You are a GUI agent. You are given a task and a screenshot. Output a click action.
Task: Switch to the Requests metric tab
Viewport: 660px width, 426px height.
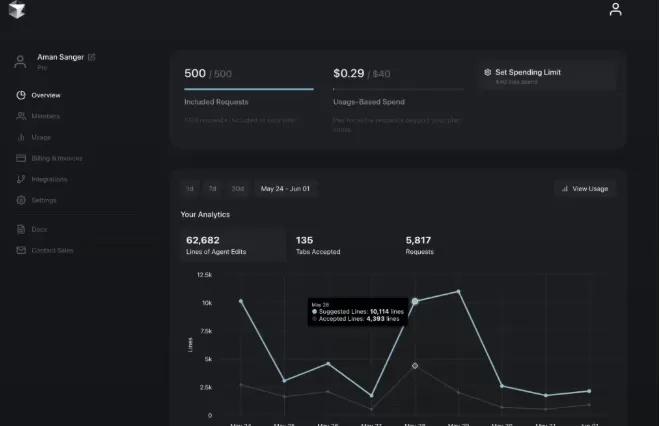click(x=419, y=245)
